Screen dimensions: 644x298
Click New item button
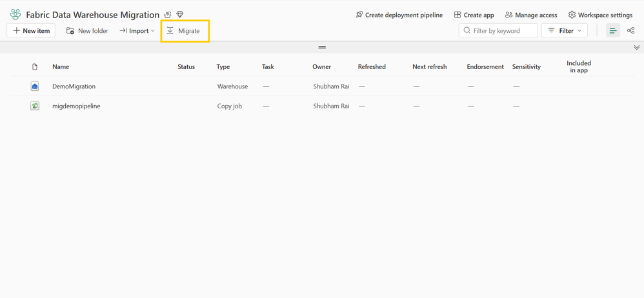31,30
